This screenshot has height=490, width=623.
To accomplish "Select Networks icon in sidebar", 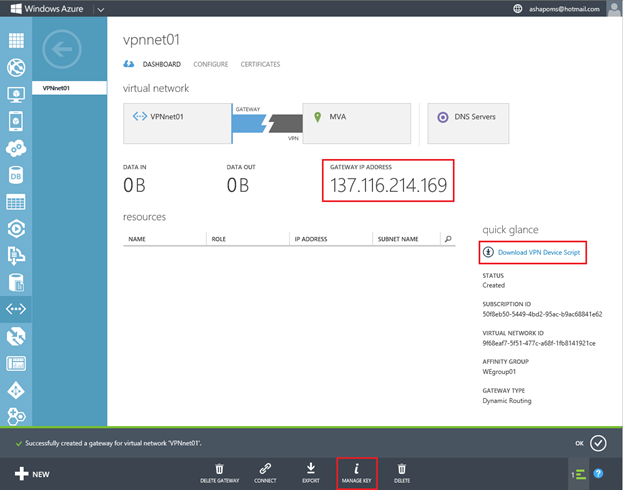I will [16, 309].
